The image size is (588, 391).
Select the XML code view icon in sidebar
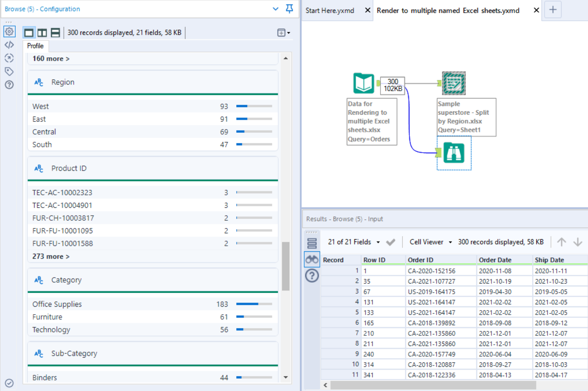(x=9, y=45)
